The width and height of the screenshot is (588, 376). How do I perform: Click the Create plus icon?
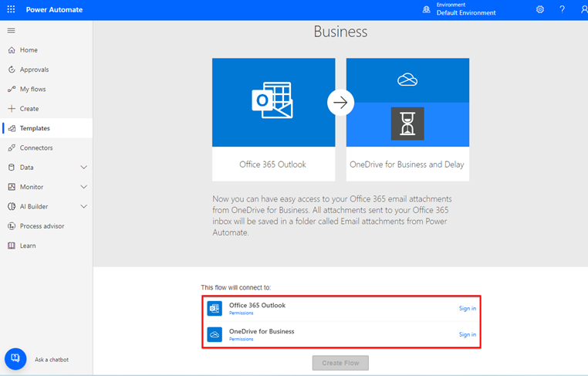[12, 108]
